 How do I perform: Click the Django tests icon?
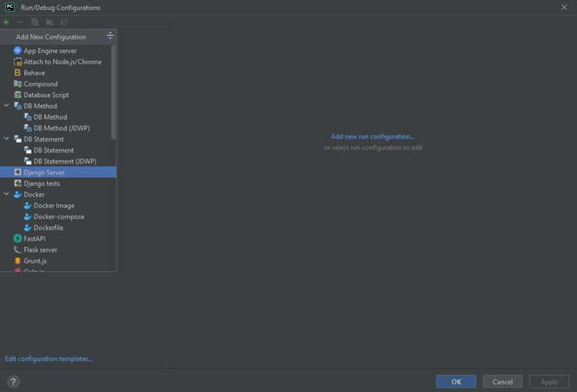pyautogui.click(x=17, y=183)
